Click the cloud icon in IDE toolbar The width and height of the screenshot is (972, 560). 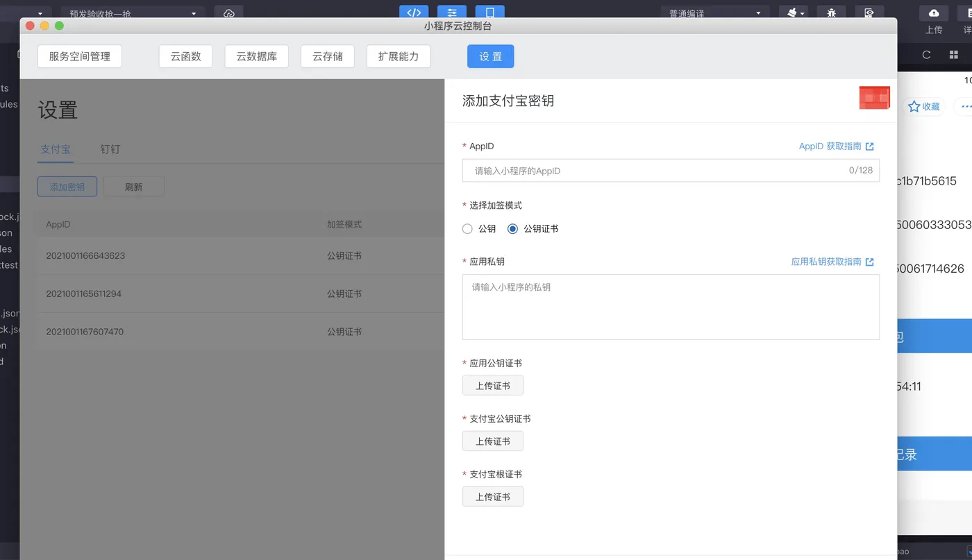(x=229, y=12)
